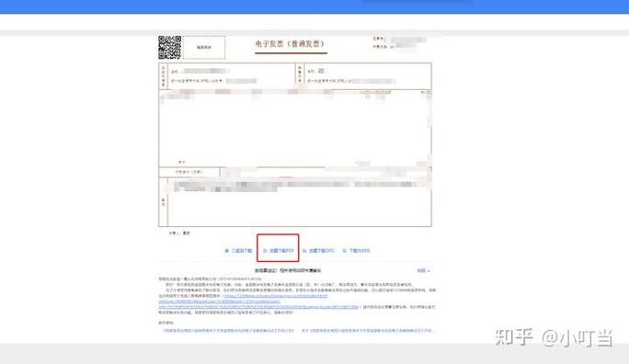Click the icon beside 发票下载OFD
Image resolution: width=629 pixels, height=364 pixels.
pyautogui.click(x=304, y=251)
